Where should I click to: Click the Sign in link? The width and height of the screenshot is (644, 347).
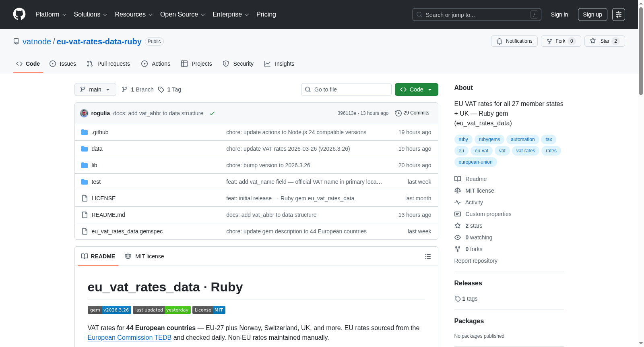point(559,15)
